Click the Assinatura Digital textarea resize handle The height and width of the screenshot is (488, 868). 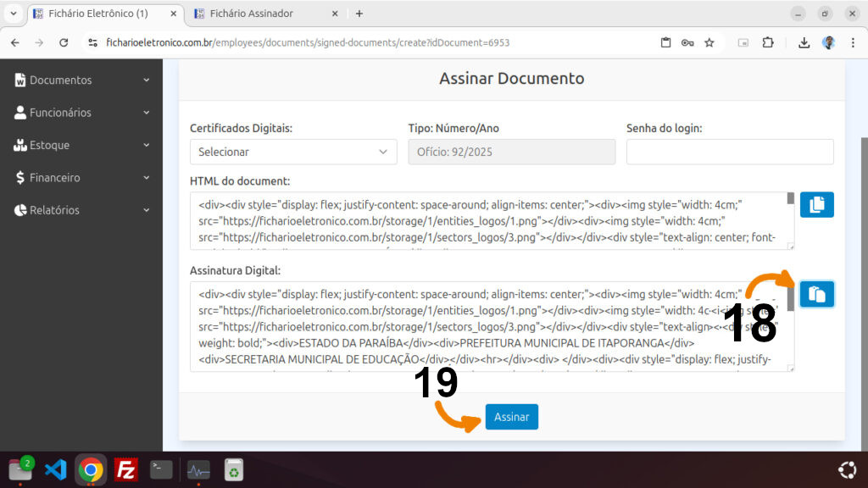791,369
